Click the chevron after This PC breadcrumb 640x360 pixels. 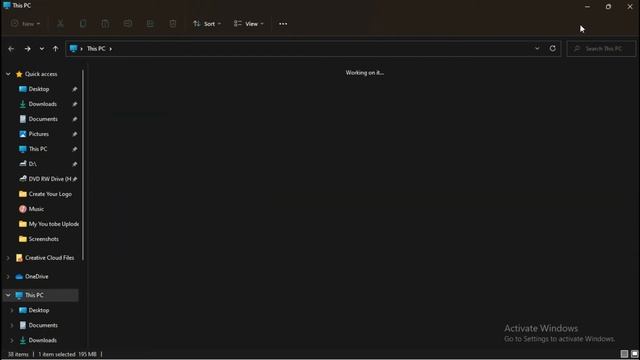(110, 49)
